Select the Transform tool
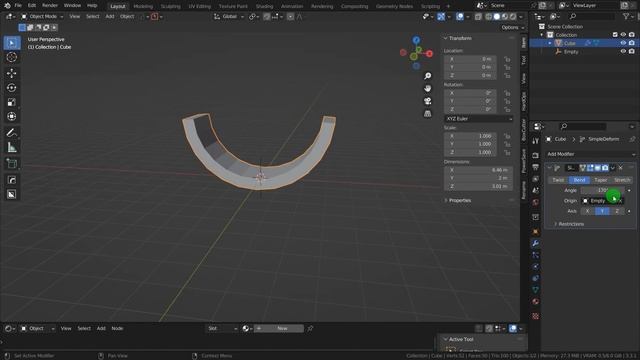The width and height of the screenshot is (640, 360). 12,117
